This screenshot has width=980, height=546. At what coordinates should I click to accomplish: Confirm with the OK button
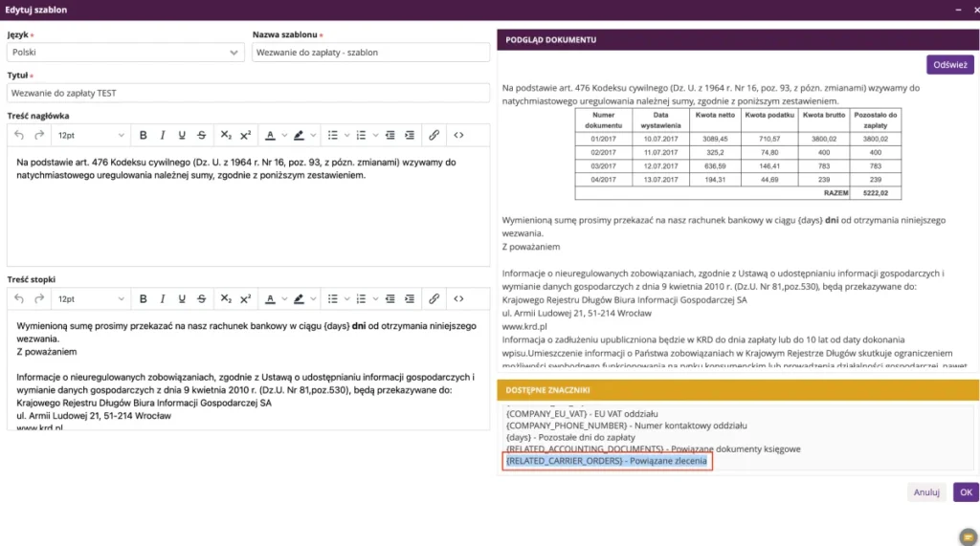966,492
